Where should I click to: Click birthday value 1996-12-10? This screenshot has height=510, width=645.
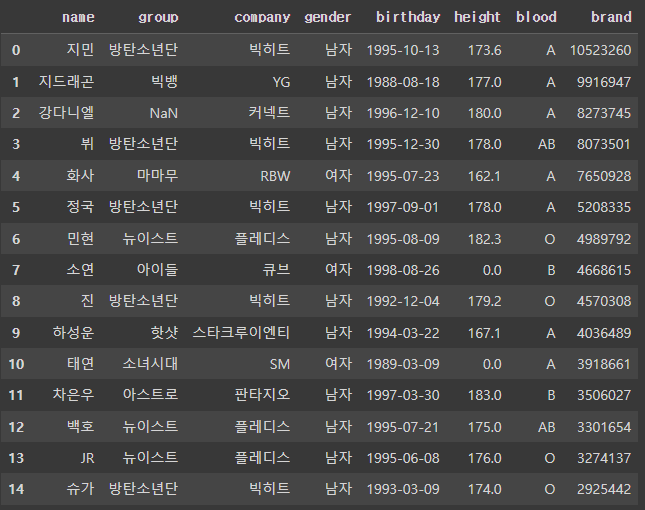tap(403, 113)
